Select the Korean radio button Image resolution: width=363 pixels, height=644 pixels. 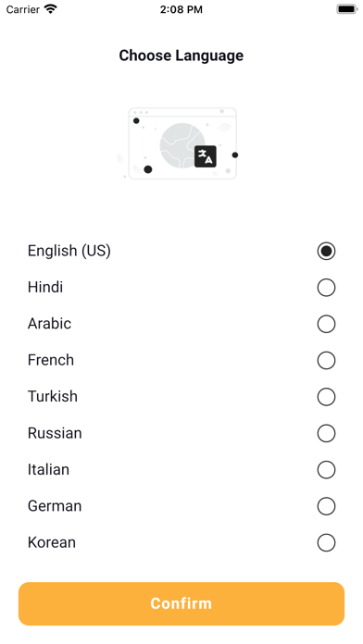coord(326,542)
